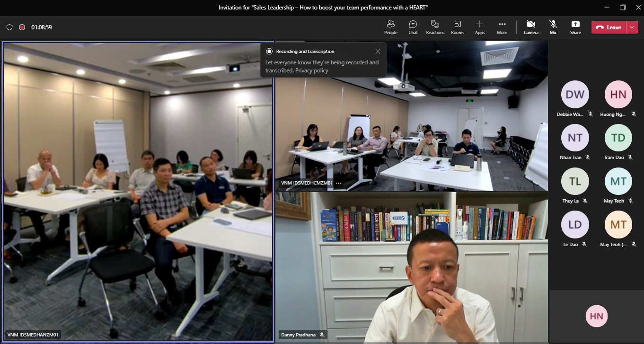Open the Apps panel
Image resolution: width=644 pixels, height=344 pixels.
coord(480,27)
